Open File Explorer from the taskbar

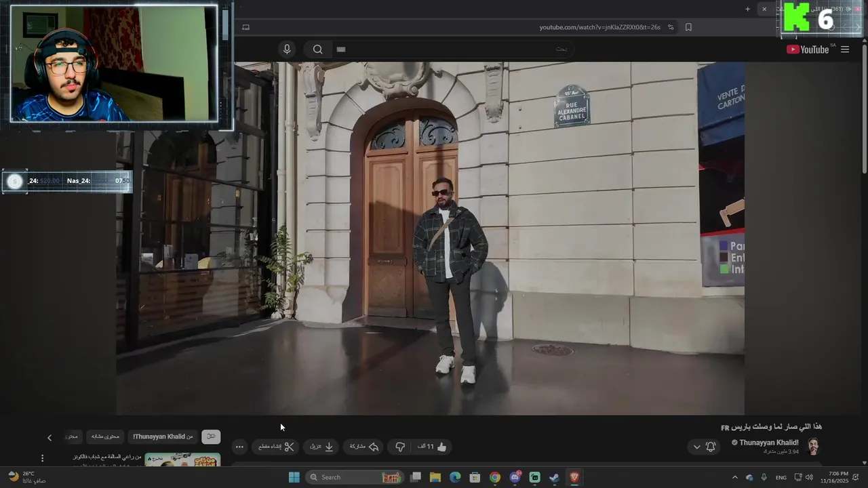point(435,477)
